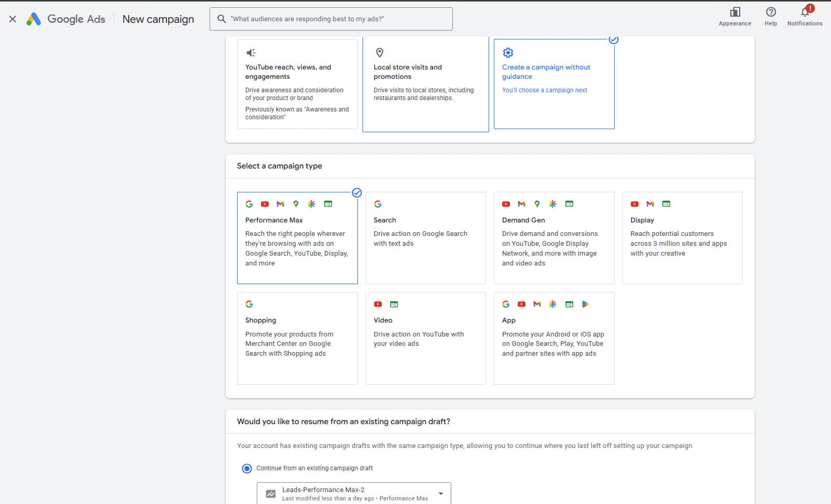Click the Discover asterisk icon on Performance Max card

click(x=311, y=204)
